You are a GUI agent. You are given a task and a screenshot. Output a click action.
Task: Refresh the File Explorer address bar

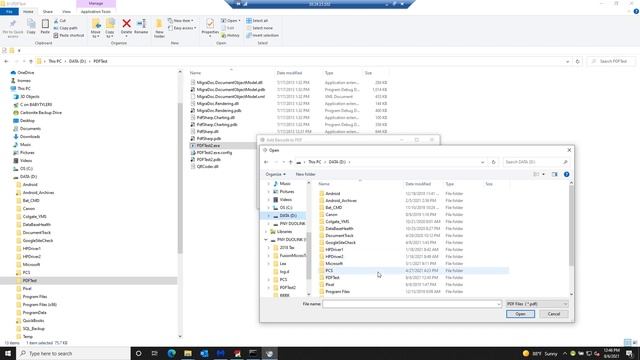(x=578, y=61)
